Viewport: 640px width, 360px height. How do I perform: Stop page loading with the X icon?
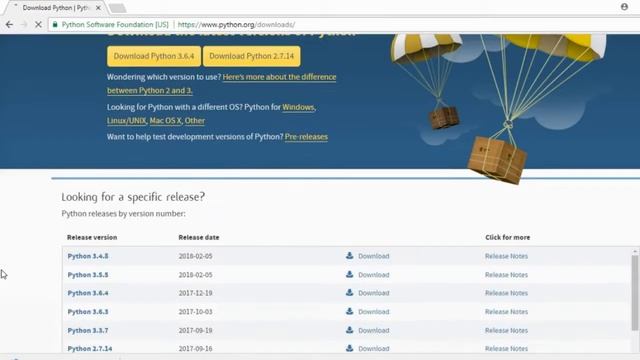(38, 24)
